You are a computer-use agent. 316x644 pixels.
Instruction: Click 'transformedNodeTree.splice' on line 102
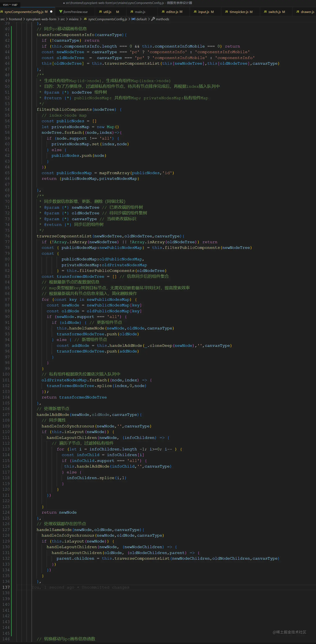[79, 386]
